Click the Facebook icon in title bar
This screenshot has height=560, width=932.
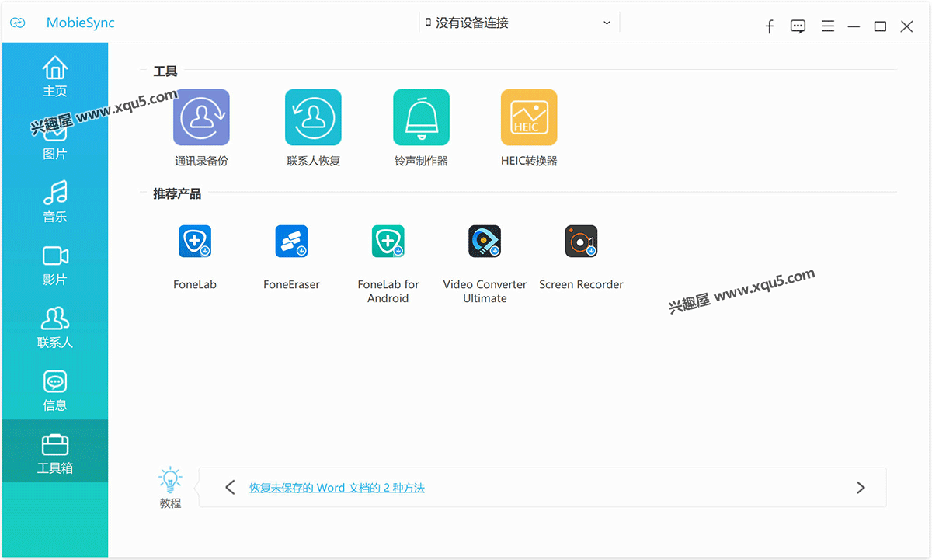click(770, 26)
